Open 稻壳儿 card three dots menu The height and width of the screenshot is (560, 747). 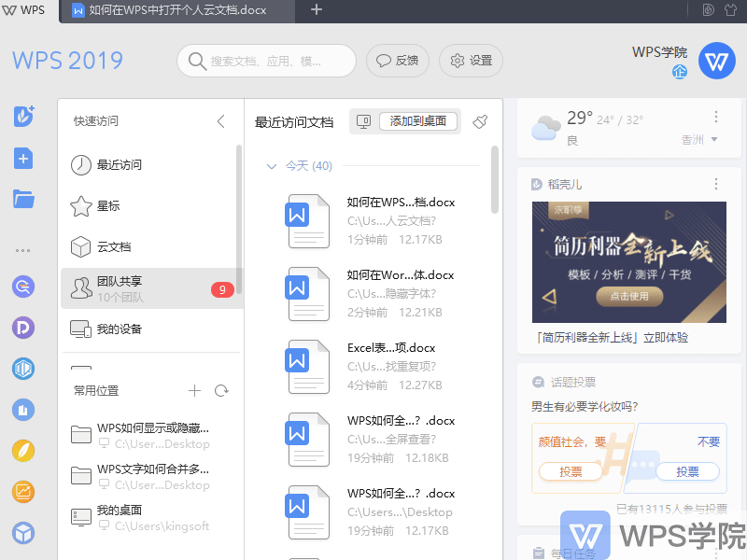(716, 184)
